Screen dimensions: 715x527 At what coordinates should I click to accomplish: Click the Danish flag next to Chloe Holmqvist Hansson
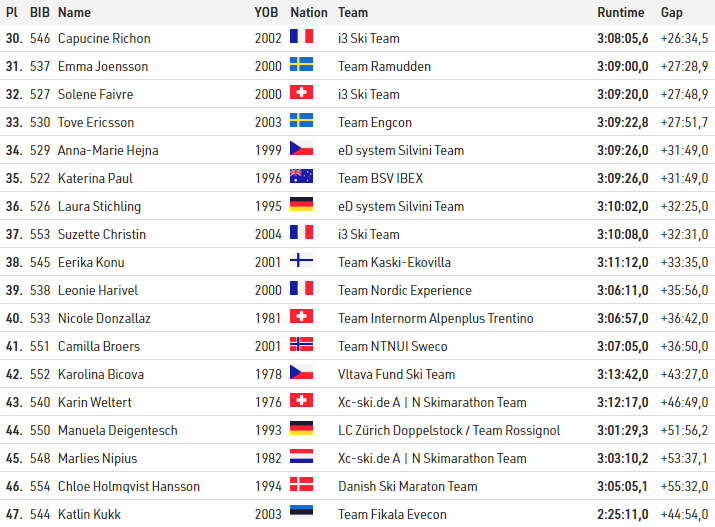[x=301, y=486]
